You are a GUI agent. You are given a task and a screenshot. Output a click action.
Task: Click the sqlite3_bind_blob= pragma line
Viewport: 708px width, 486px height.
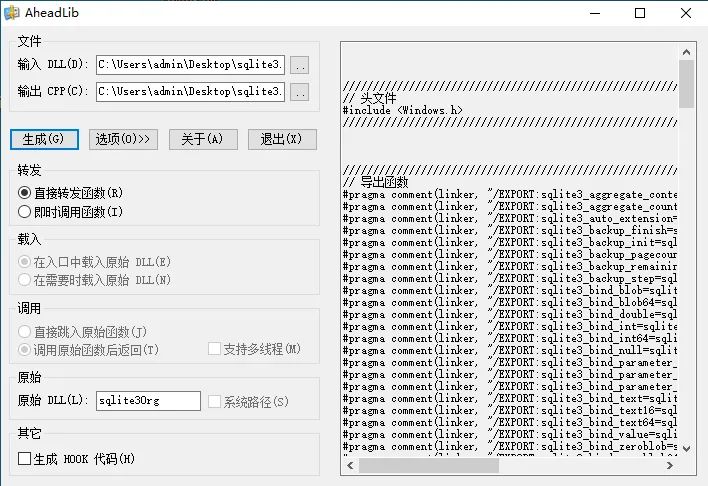[510, 290]
